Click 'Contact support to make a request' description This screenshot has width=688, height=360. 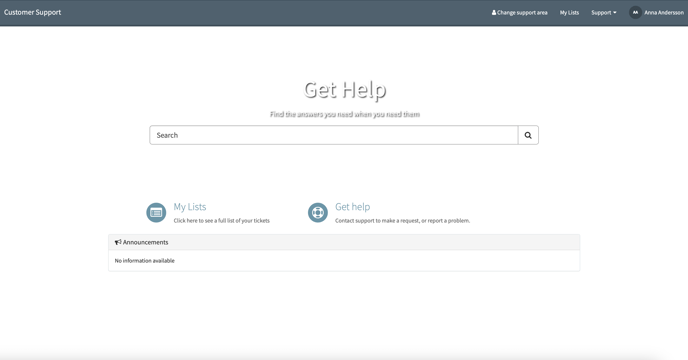[x=402, y=221]
